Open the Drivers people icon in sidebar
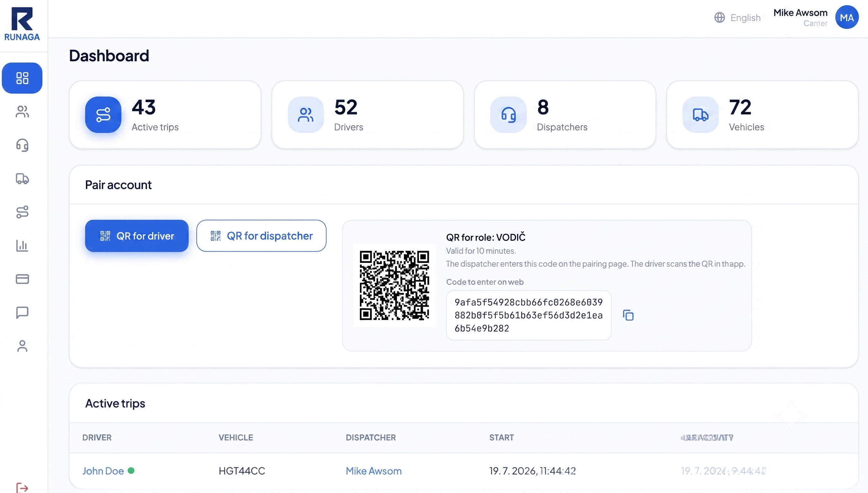The width and height of the screenshot is (868, 493). point(22,111)
